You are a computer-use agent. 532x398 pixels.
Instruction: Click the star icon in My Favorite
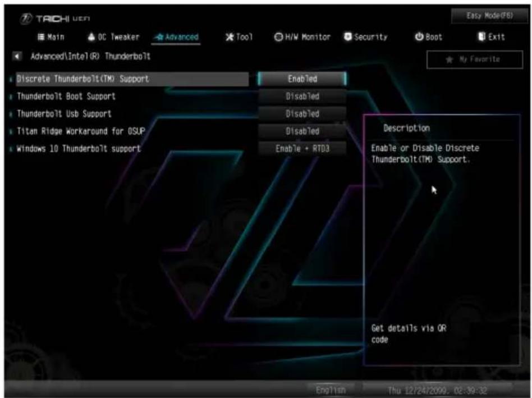[450, 60]
